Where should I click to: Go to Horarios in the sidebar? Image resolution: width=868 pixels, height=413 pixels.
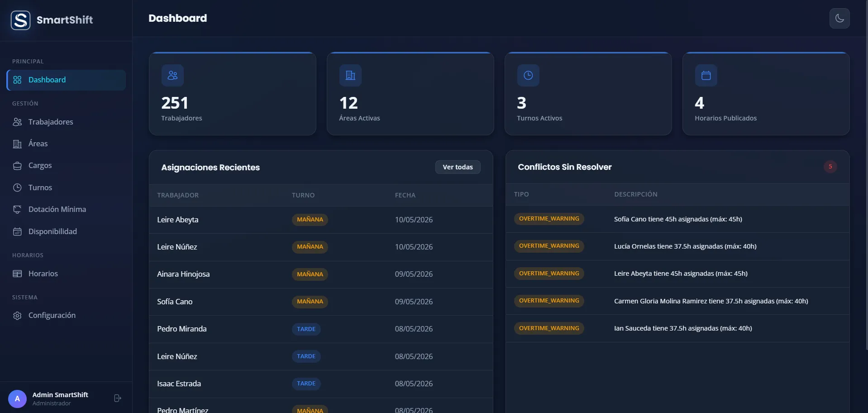66,274
